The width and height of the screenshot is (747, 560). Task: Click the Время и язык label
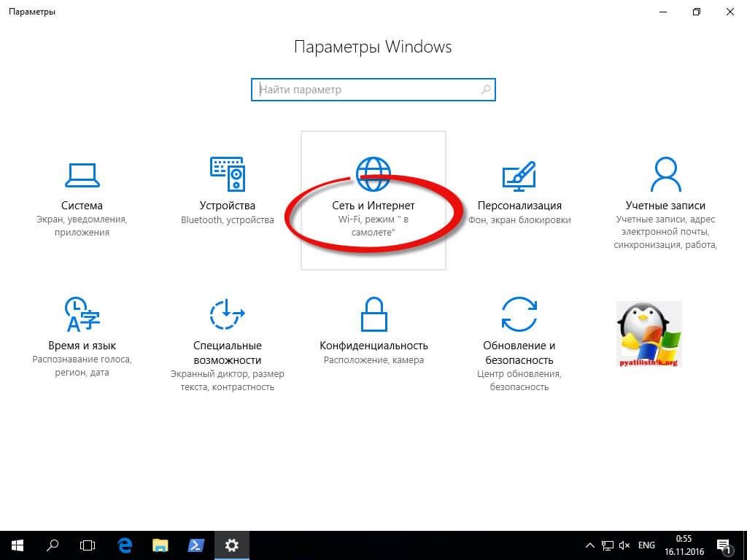82,346
